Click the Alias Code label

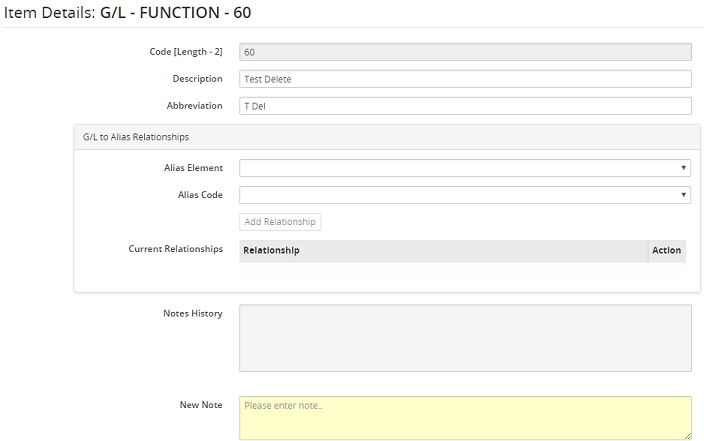coord(199,194)
